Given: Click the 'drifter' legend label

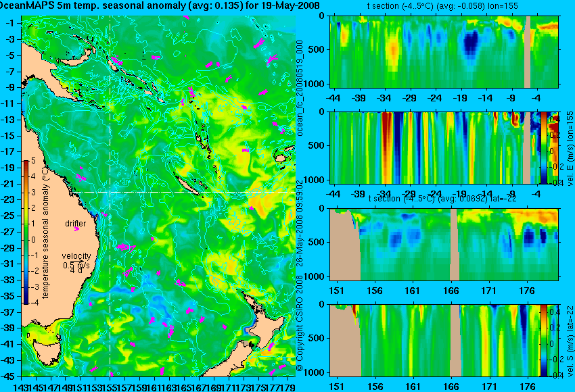Looking at the screenshot, I should point(76,224).
